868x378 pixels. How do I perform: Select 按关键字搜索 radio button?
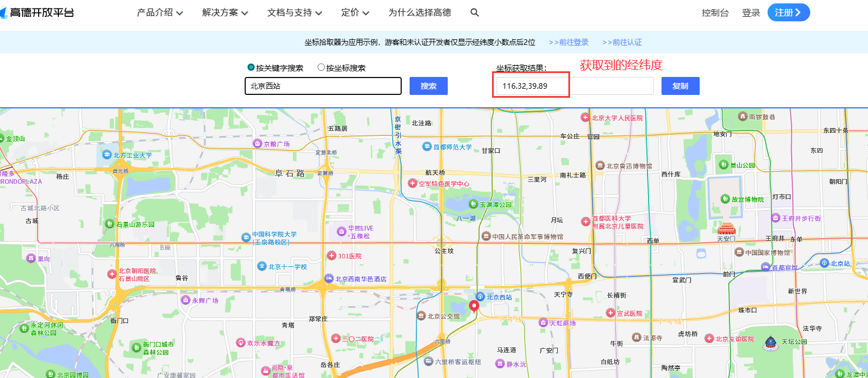(x=251, y=67)
